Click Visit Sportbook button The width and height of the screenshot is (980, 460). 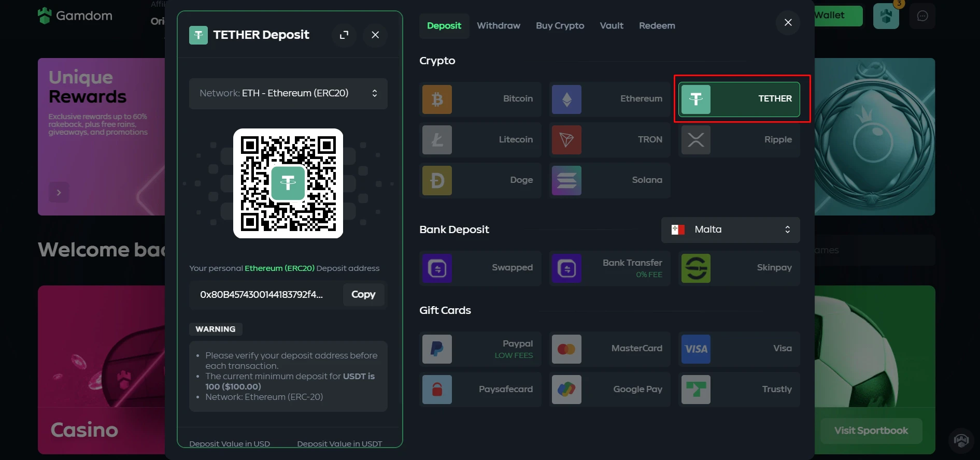point(871,430)
